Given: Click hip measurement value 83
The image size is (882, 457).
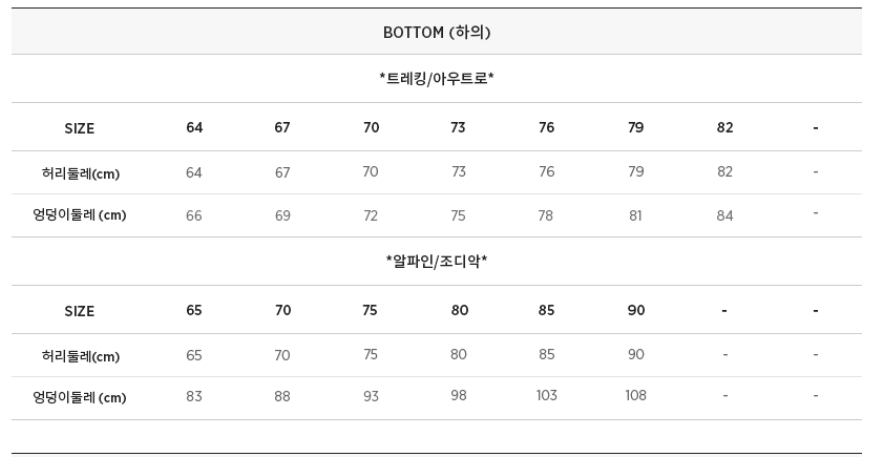Looking at the screenshot, I should [194, 396].
